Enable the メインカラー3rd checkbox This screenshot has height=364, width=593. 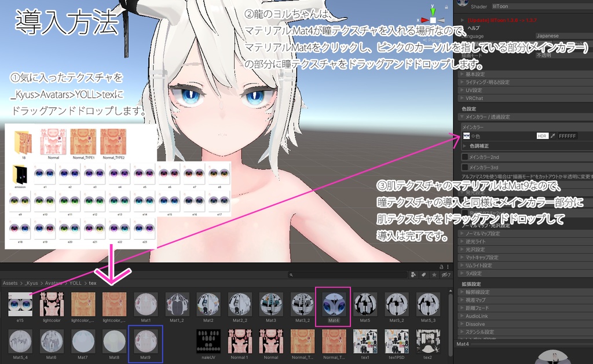click(466, 168)
